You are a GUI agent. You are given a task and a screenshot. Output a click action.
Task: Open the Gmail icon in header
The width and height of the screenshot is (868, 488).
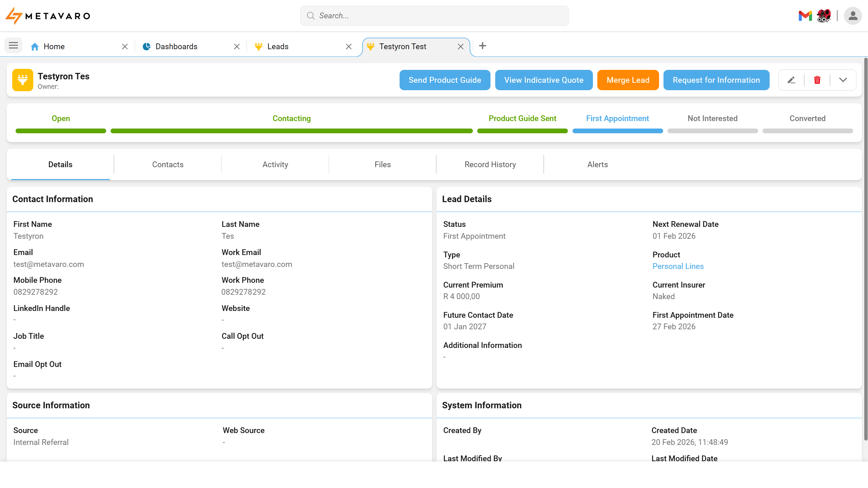[x=805, y=16]
